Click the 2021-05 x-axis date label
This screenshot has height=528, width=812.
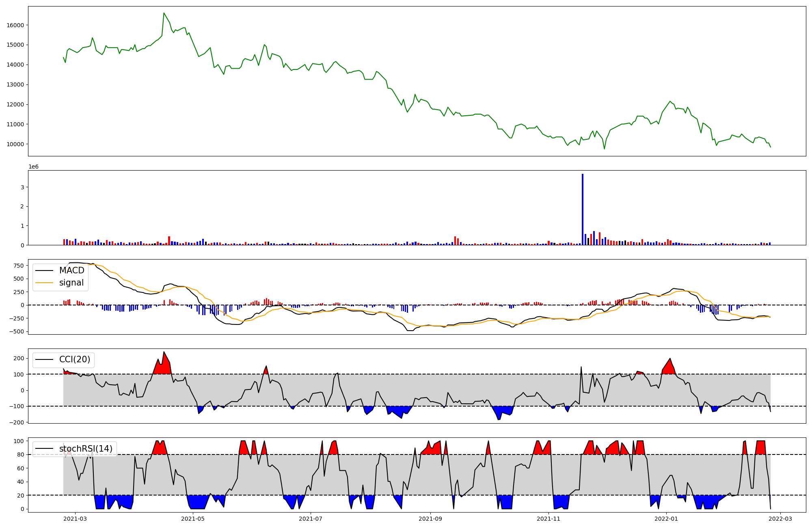193,519
